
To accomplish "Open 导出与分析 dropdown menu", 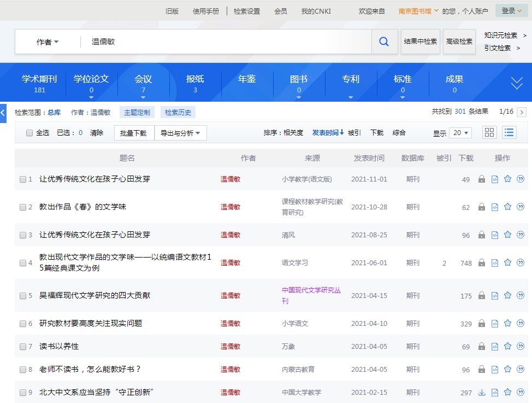I will pos(180,133).
